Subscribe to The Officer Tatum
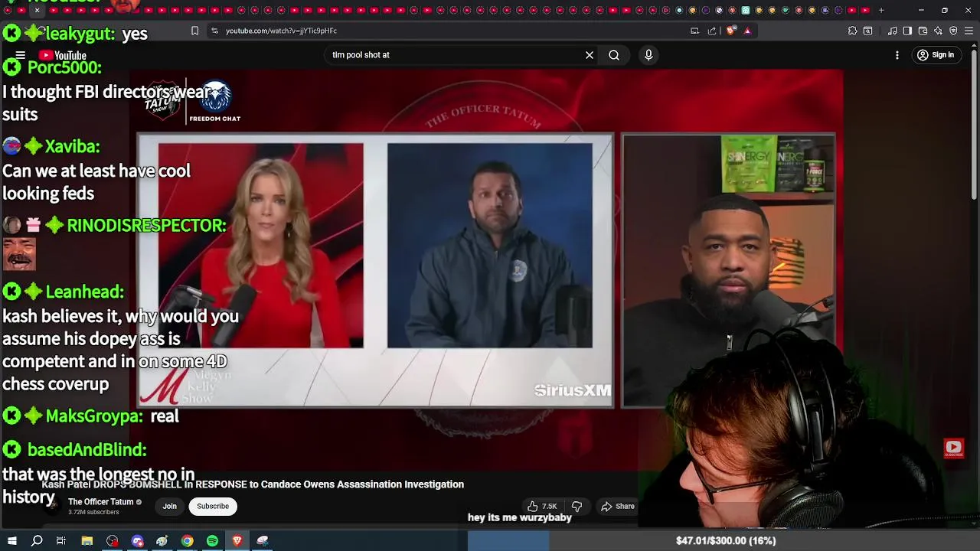Viewport: 980px width, 551px height. (x=213, y=506)
